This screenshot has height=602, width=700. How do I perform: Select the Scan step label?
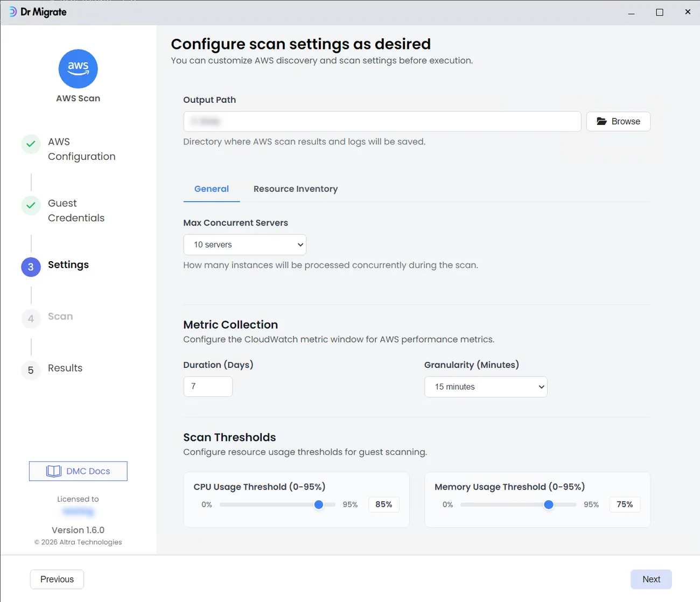(60, 316)
